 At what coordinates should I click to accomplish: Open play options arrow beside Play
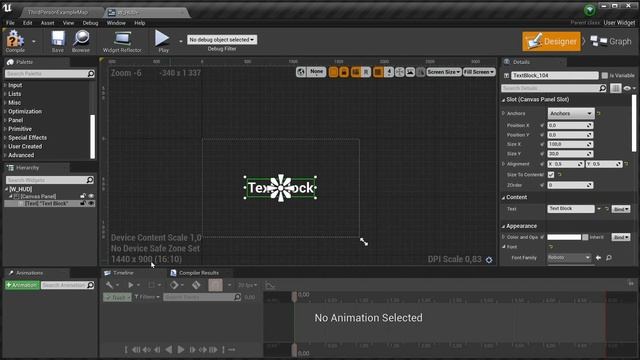point(180,41)
